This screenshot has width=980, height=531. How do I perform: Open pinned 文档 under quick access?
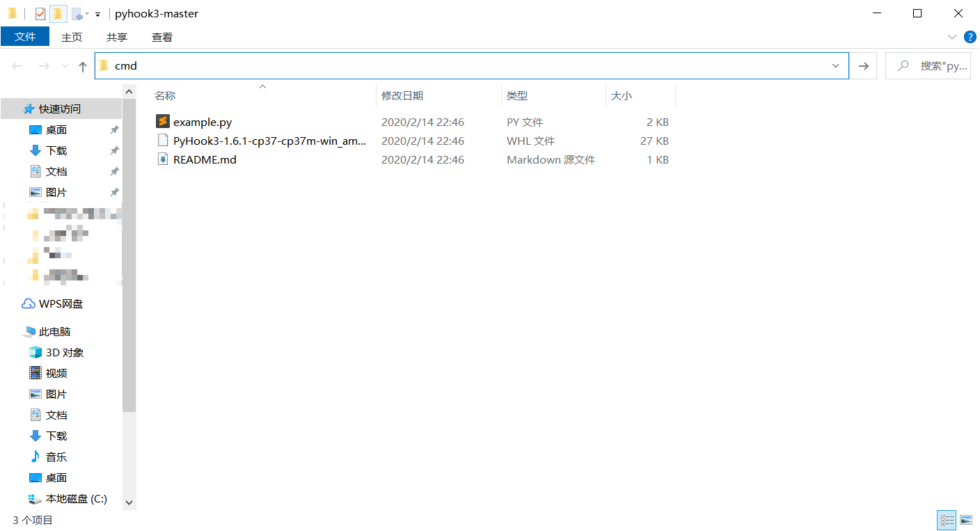tap(56, 172)
